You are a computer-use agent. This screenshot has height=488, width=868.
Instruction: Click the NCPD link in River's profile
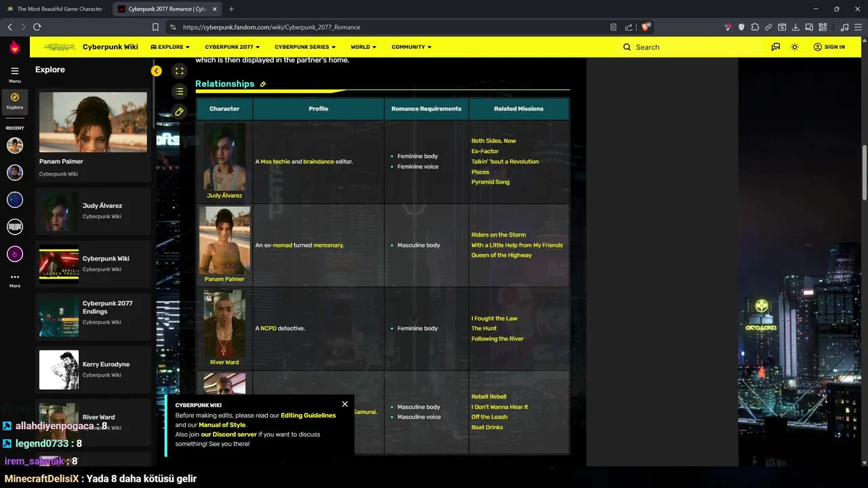coord(269,328)
